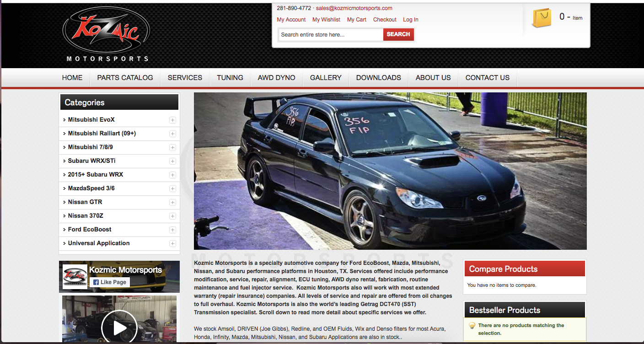Click the 0 - Item cart summary

tap(571, 17)
